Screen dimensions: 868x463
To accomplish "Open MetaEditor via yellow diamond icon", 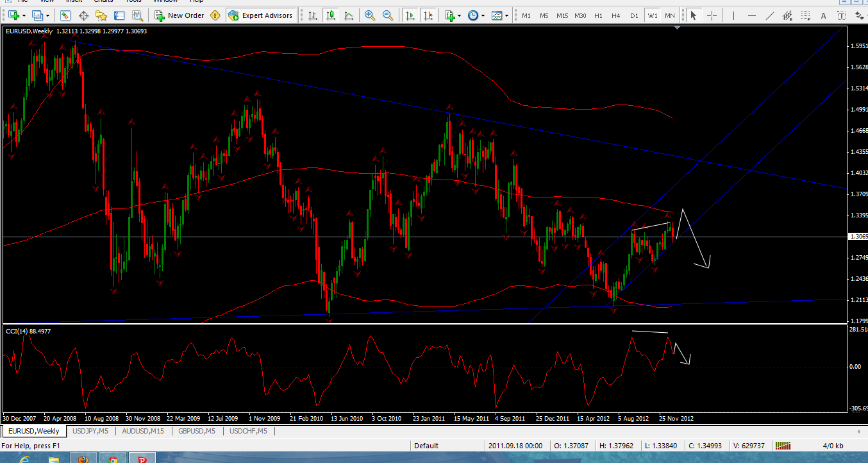I will click(x=214, y=15).
